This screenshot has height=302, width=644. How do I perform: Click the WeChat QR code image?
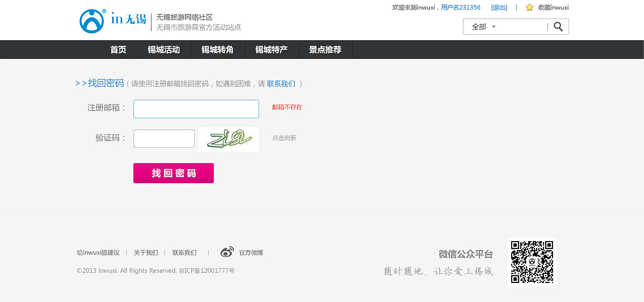(x=532, y=262)
